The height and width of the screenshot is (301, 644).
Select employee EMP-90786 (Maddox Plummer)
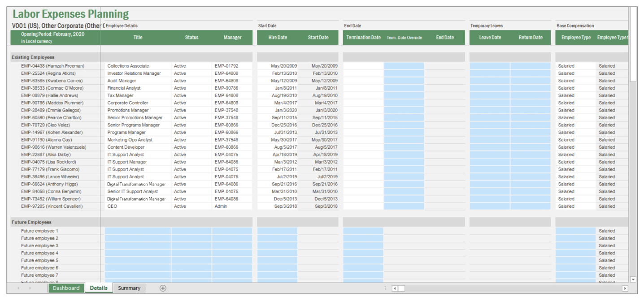(52, 103)
